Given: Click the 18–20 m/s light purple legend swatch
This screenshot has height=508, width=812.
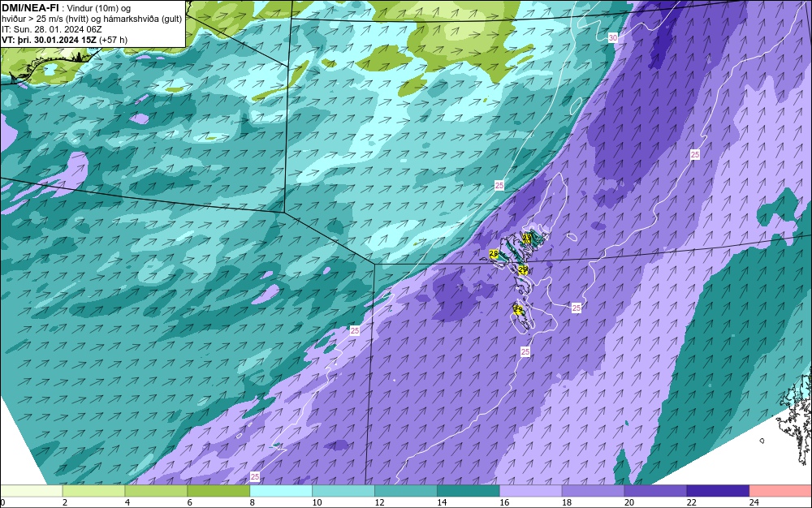Looking at the screenshot, I should coord(594,491).
